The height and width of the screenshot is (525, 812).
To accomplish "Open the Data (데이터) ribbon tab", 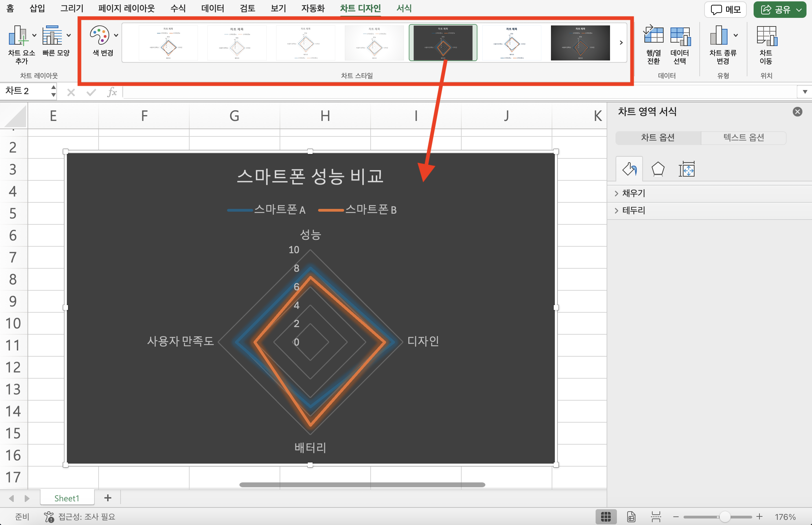I will pyautogui.click(x=213, y=8).
